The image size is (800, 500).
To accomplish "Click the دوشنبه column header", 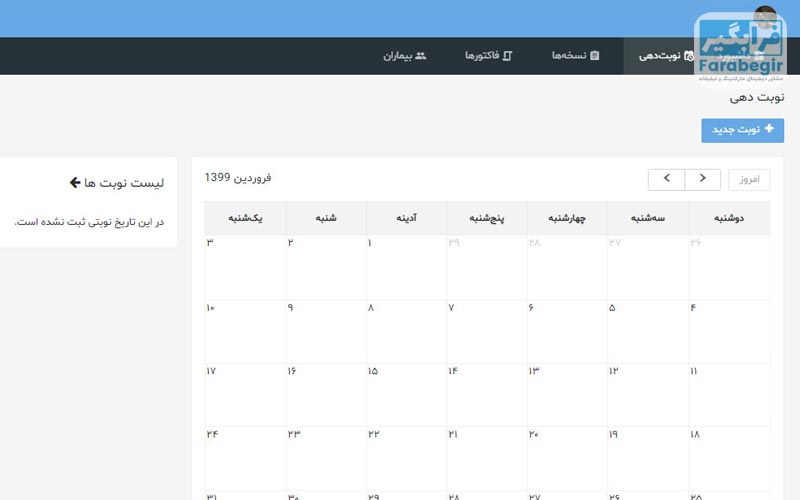I will click(729, 218).
